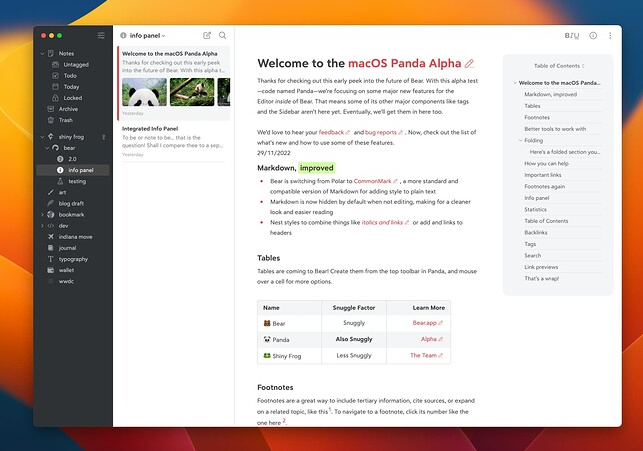Show the info panel using the circled-i icon

click(x=593, y=36)
